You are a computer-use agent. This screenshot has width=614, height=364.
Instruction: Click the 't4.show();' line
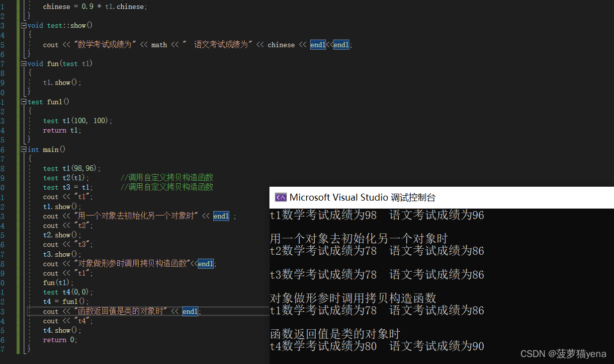[62, 330]
